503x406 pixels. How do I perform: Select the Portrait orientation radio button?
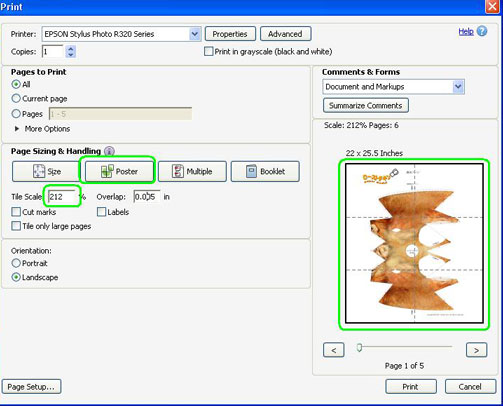[x=16, y=263]
